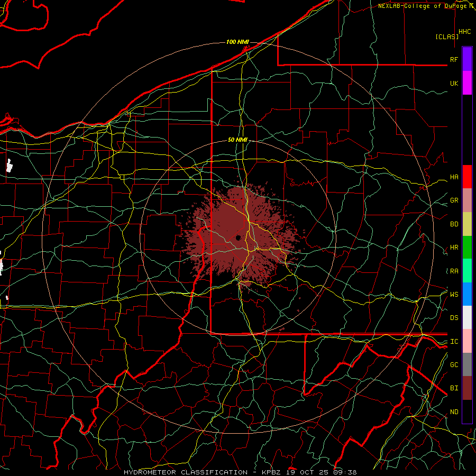Click the IC legend label

pos(454,342)
